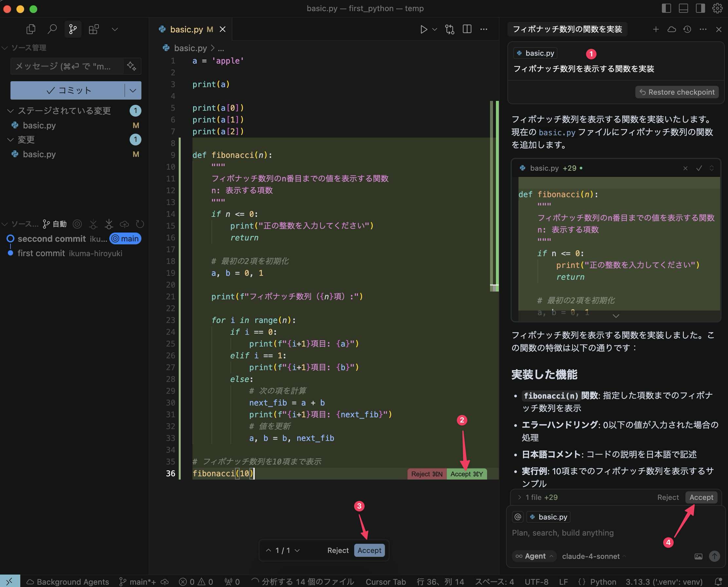Screen dimensions: 728x587
Task: Send the chat message arrow
Action: 715,556
